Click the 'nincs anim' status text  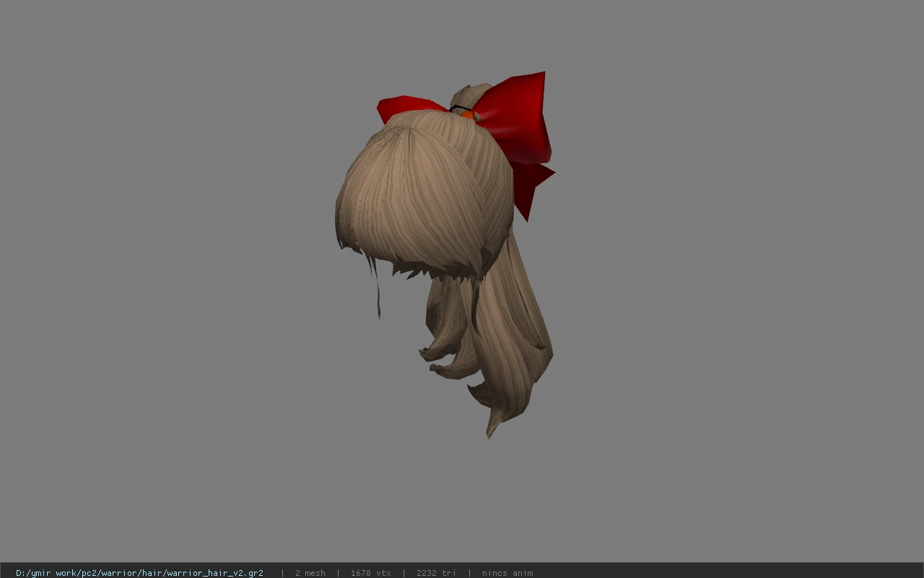pyautogui.click(x=507, y=573)
